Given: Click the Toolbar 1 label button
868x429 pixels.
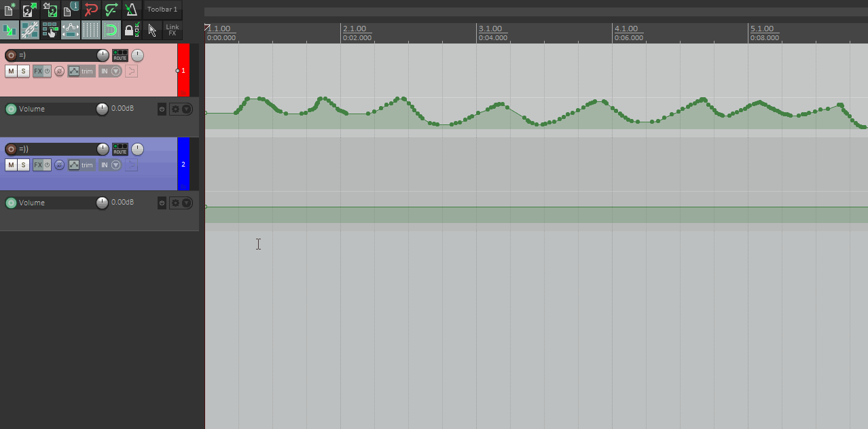Looking at the screenshot, I should (162, 10).
